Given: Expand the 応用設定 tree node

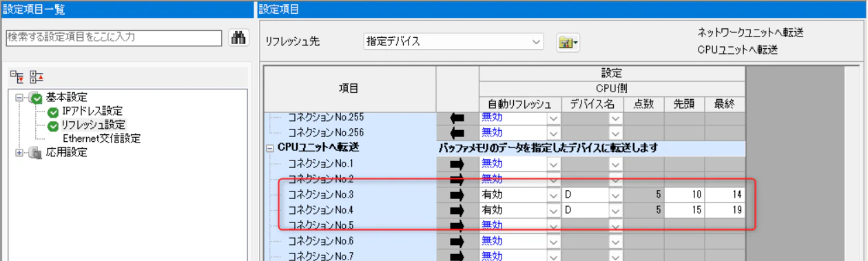Looking at the screenshot, I should tap(19, 153).
